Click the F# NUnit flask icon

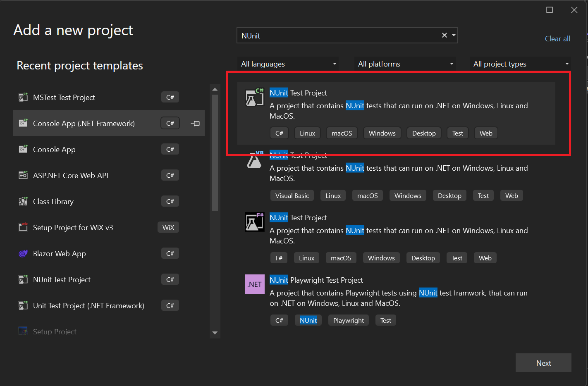click(x=254, y=222)
